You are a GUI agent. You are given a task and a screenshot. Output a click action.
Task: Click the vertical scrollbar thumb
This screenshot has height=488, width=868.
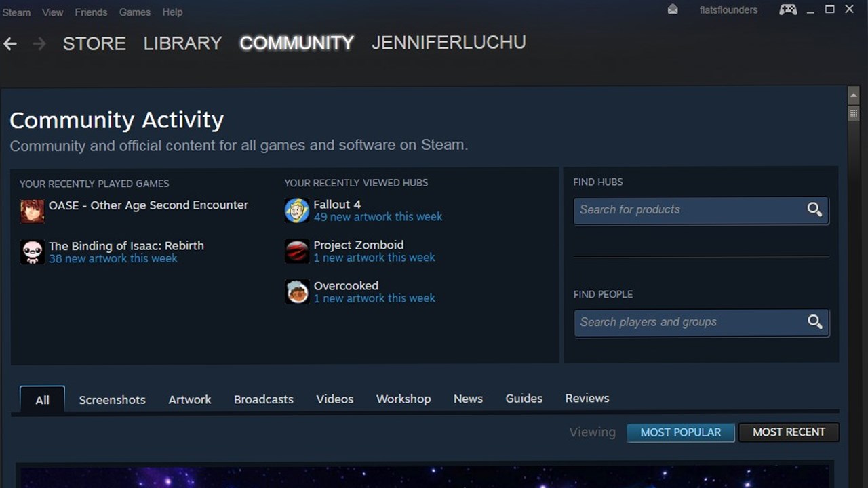[854, 113]
